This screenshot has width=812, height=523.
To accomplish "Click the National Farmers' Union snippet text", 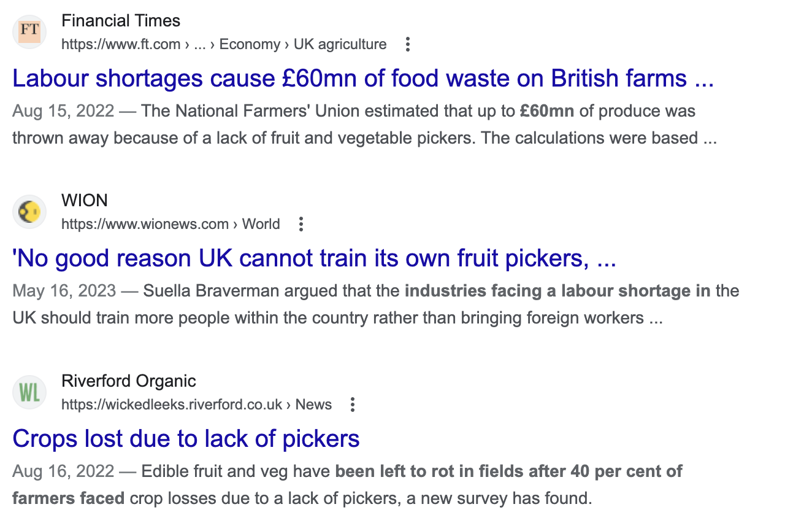I will pos(364,125).
